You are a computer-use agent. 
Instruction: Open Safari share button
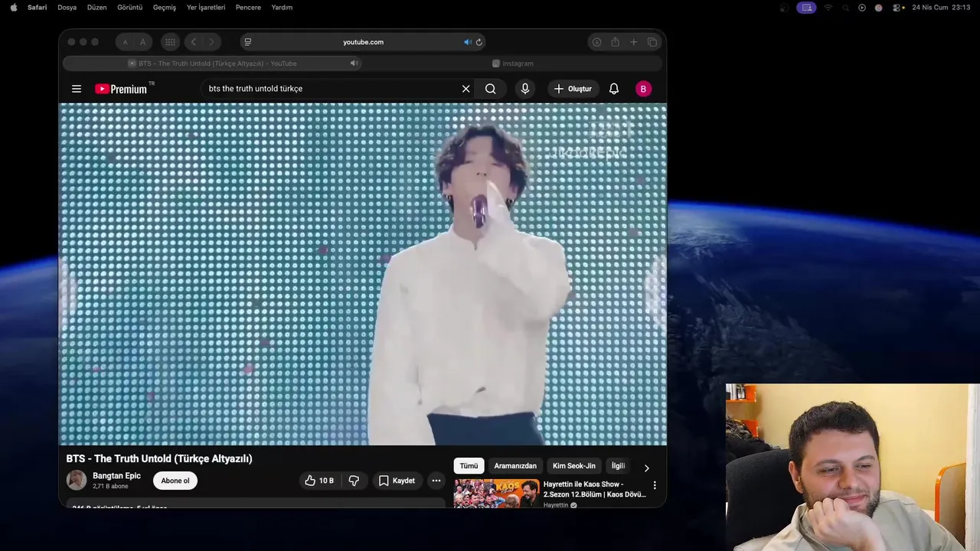pyautogui.click(x=615, y=42)
